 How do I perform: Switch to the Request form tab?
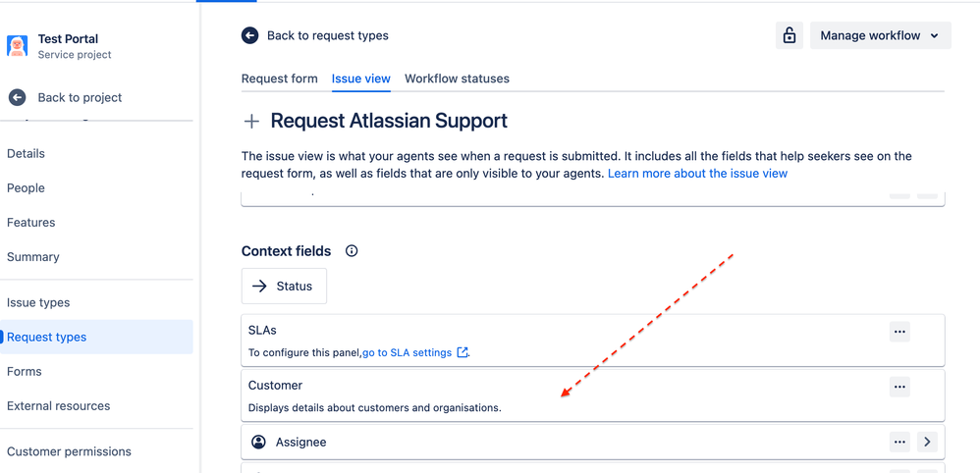coord(280,79)
